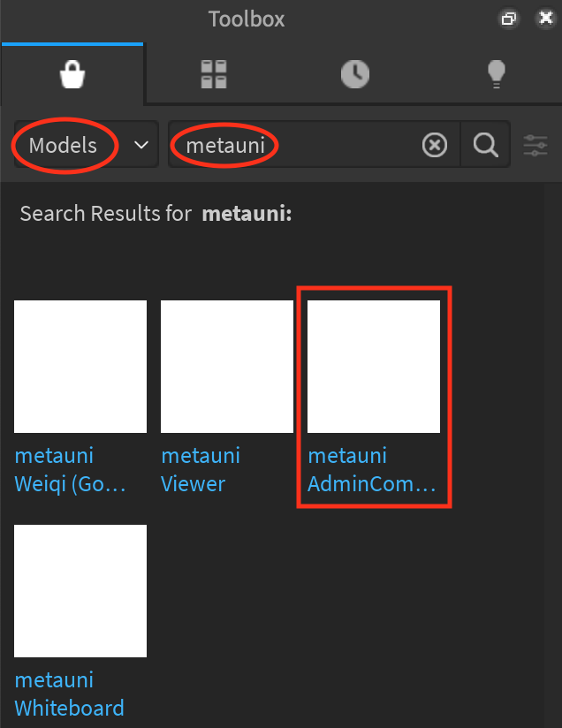Click the magnifying glass search icon
Image resolution: width=562 pixels, height=728 pixels.
click(486, 145)
